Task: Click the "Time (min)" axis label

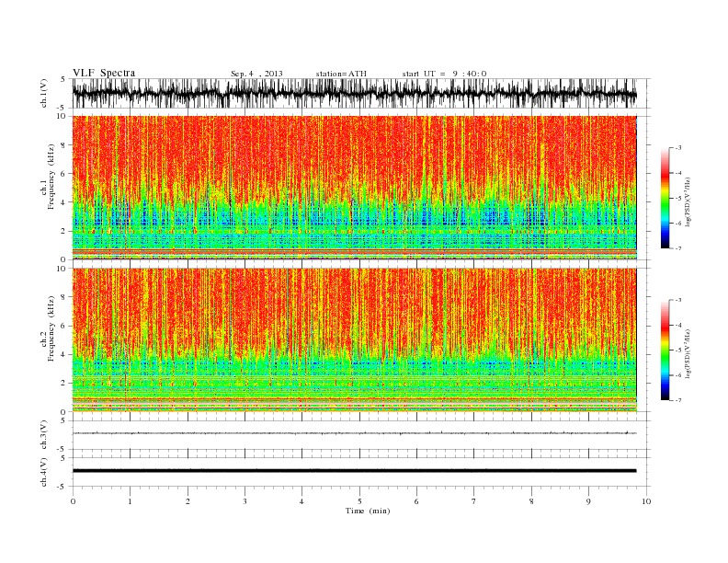Action: coord(368,511)
